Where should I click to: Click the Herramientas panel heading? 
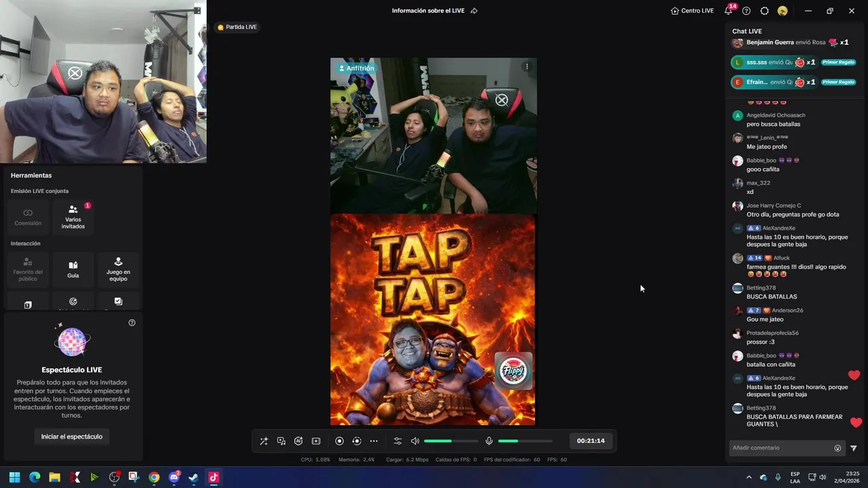point(31,176)
